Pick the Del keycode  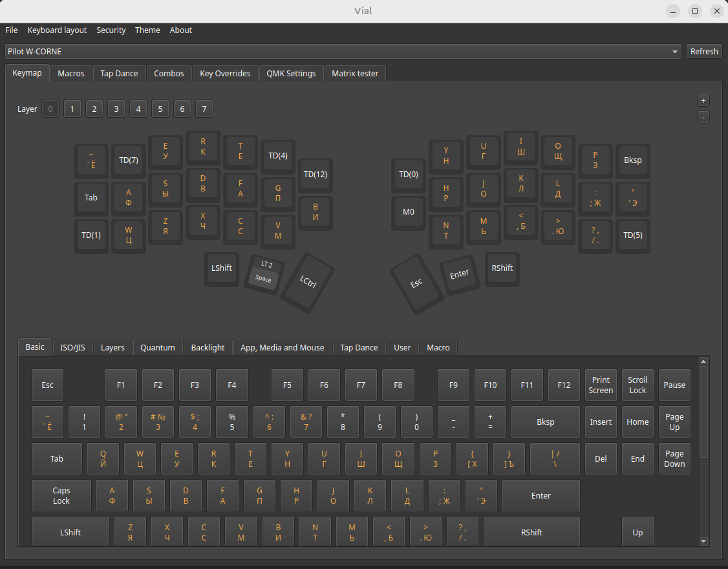601,459
